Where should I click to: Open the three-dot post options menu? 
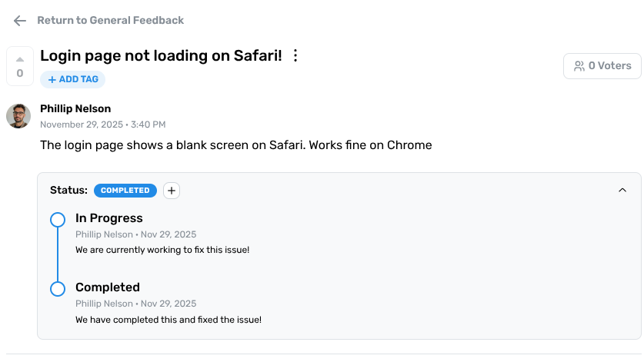(x=295, y=56)
